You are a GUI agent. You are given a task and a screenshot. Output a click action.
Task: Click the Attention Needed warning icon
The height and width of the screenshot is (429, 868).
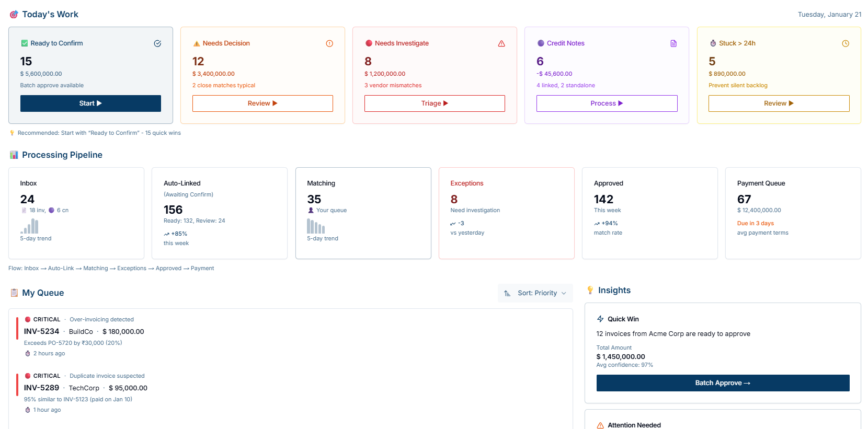tap(600, 425)
